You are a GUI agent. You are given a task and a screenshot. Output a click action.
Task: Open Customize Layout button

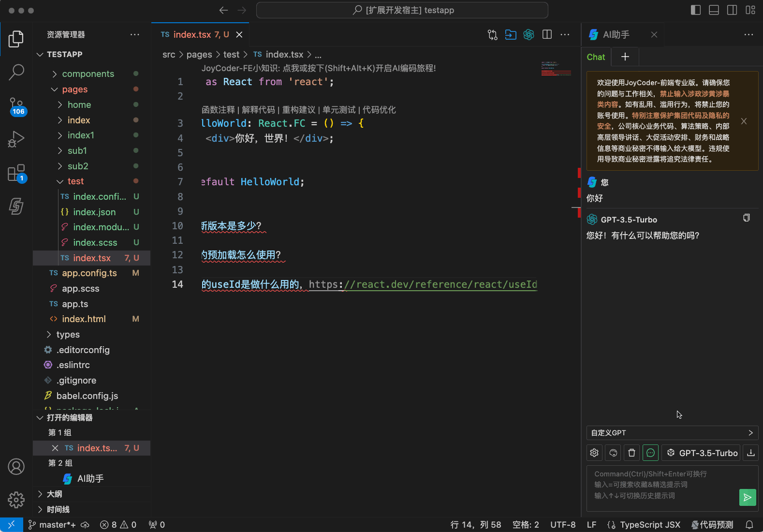click(750, 10)
